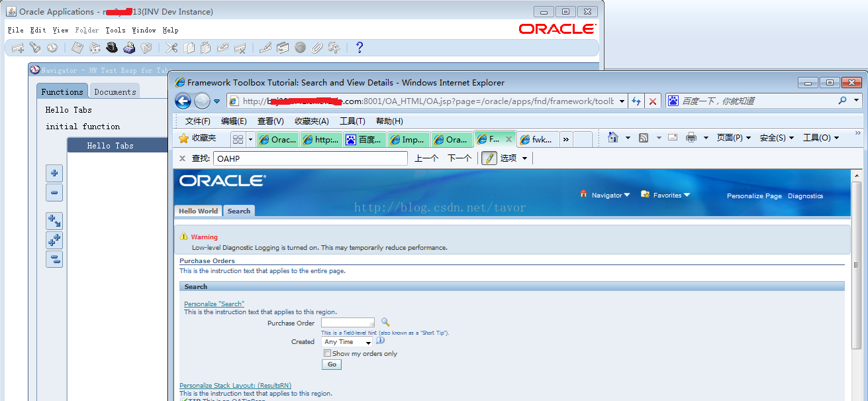
Task: Open the 工具(O) Tools dropdown in command bar
Action: 821,138
